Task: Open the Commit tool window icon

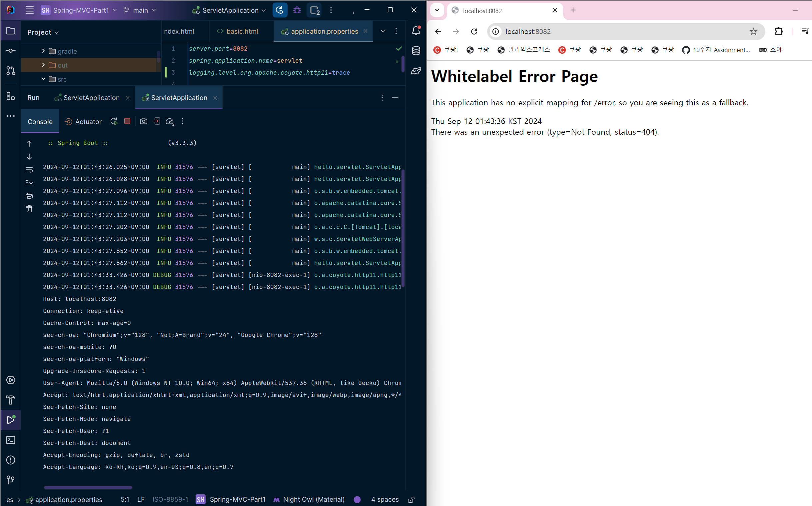Action: [11, 51]
